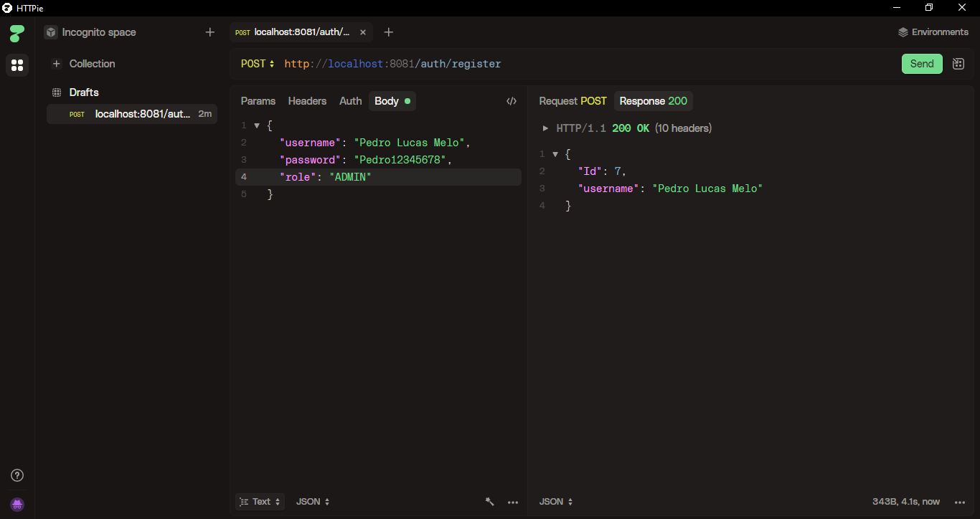This screenshot has height=519, width=980.
Task: Click the HTTPie logo in the sidebar
Action: coord(17,33)
